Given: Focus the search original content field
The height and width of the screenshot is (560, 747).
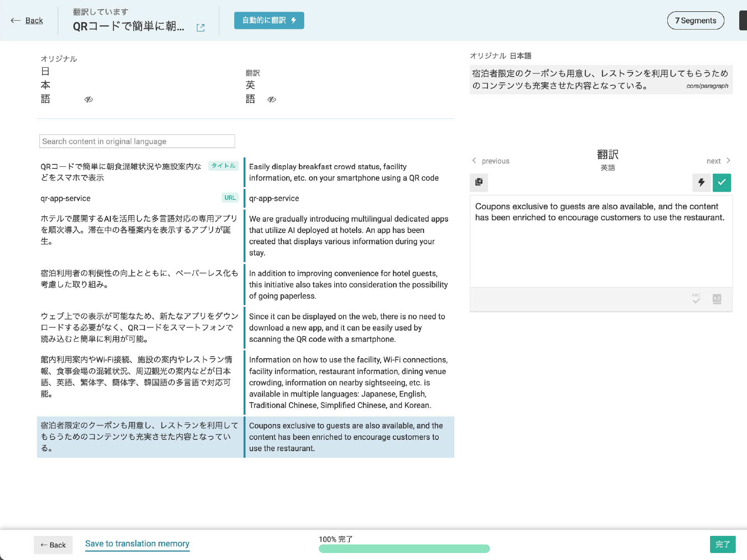Looking at the screenshot, I should tap(137, 141).
